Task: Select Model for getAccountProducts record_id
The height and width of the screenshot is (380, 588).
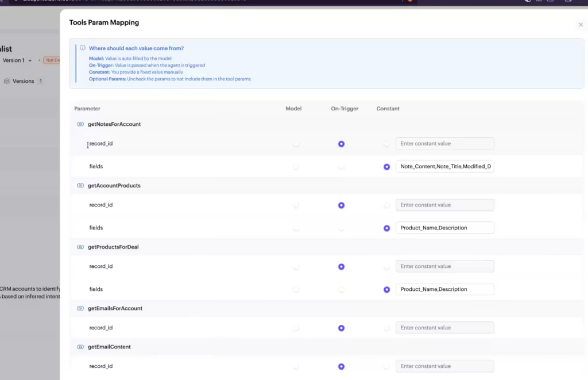Action: pos(296,205)
